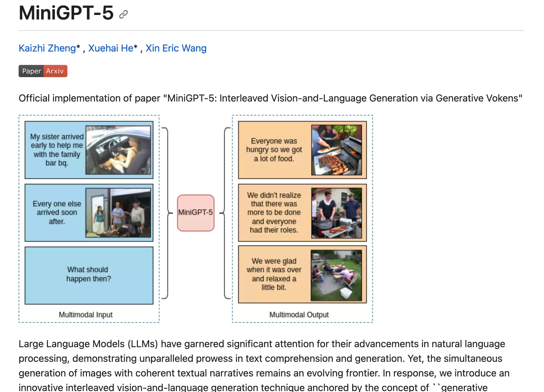Viewport: 544px width, 392px height.
Task: Click the people arriving at garage photo
Action: (118, 212)
